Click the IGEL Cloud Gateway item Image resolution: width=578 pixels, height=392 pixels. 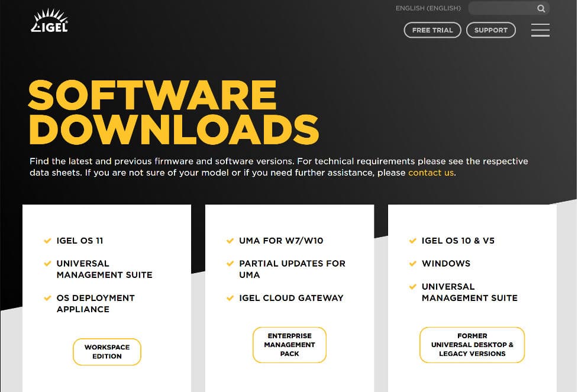[291, 298]
